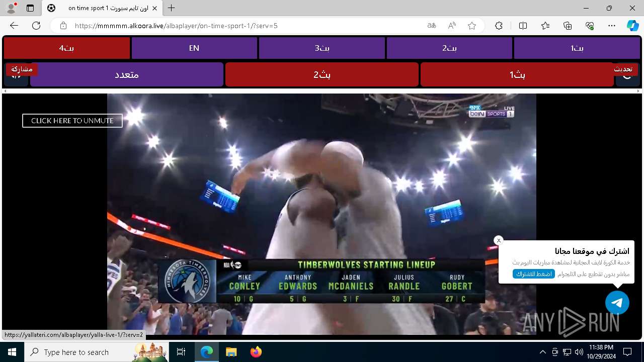Close the subscription popup with the X
The image size is (644, 362).
[x=499, y=240]
